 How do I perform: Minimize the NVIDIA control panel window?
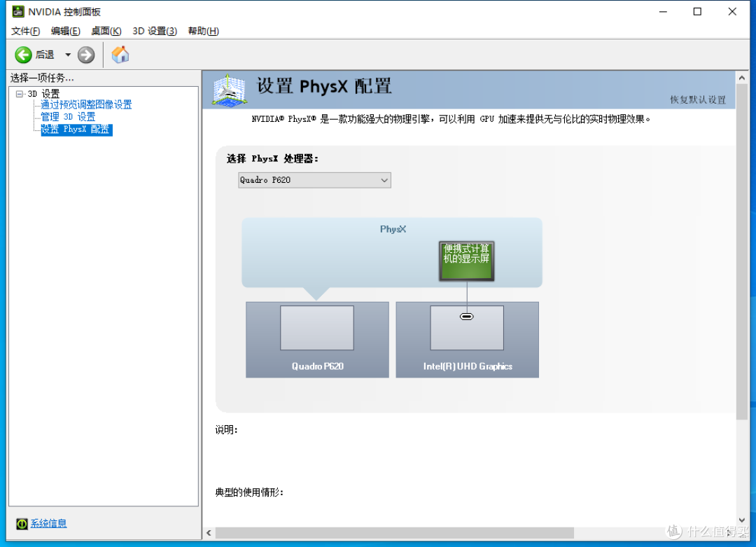[x=663, y=12]
